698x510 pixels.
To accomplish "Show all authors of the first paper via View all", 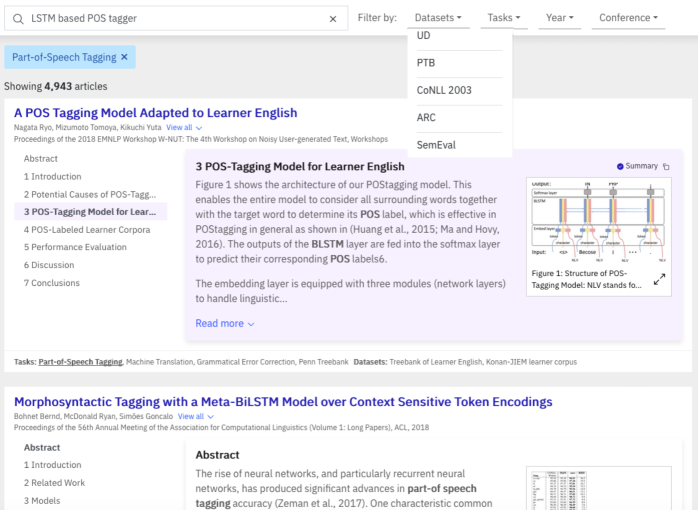I will [184, 128].
